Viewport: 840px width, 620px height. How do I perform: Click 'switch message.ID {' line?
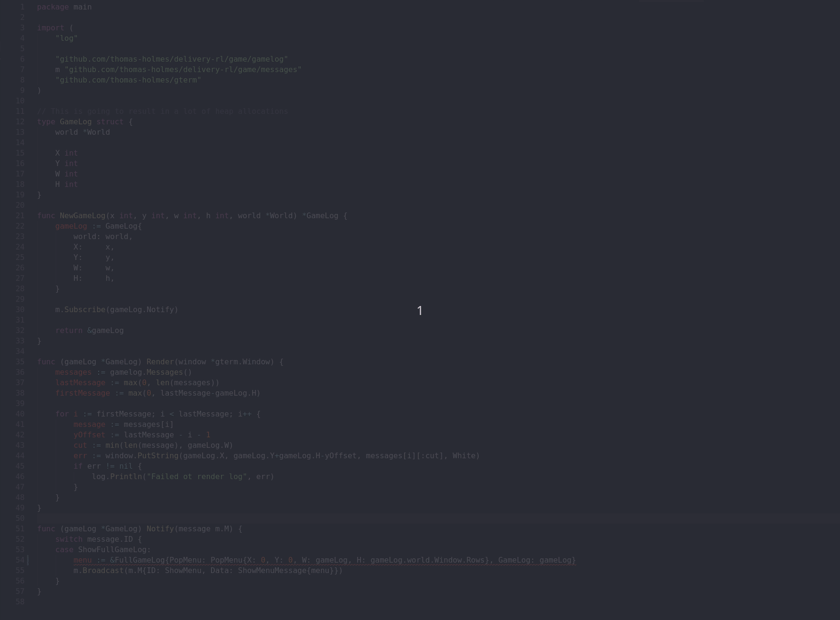pyautogui.click(x=99, y=539)
